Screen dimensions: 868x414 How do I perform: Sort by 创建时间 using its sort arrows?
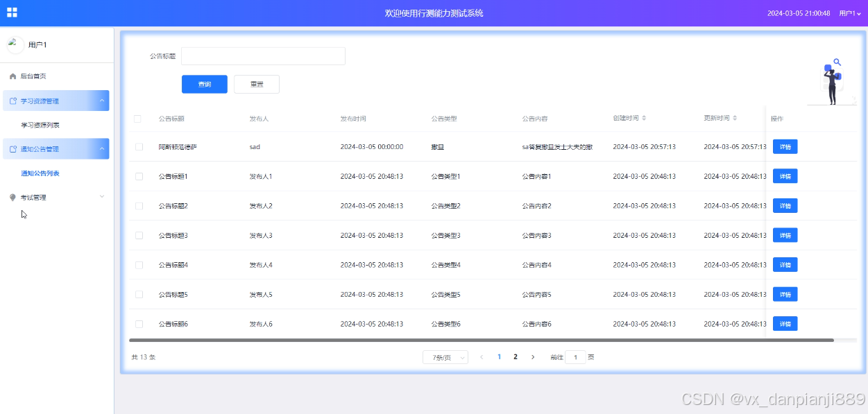click(x=644, y=119)
